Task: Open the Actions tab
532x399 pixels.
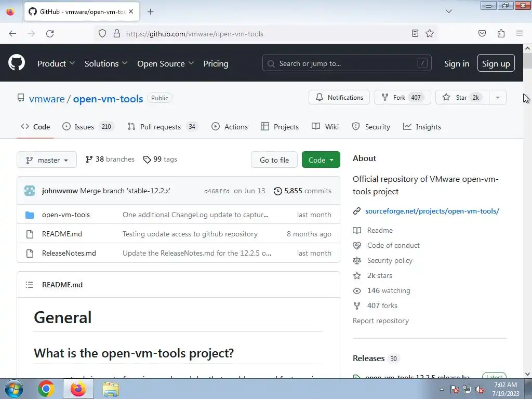Action: [229, 127]
